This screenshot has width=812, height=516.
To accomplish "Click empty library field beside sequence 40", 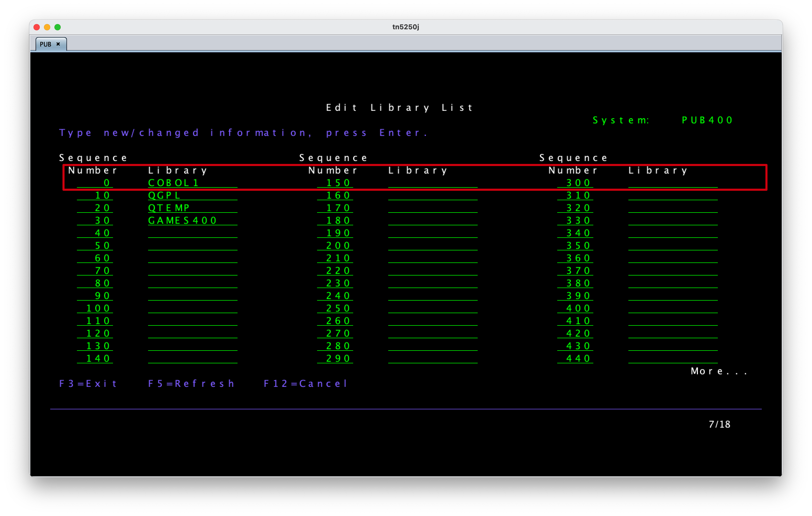I will 193,233.
